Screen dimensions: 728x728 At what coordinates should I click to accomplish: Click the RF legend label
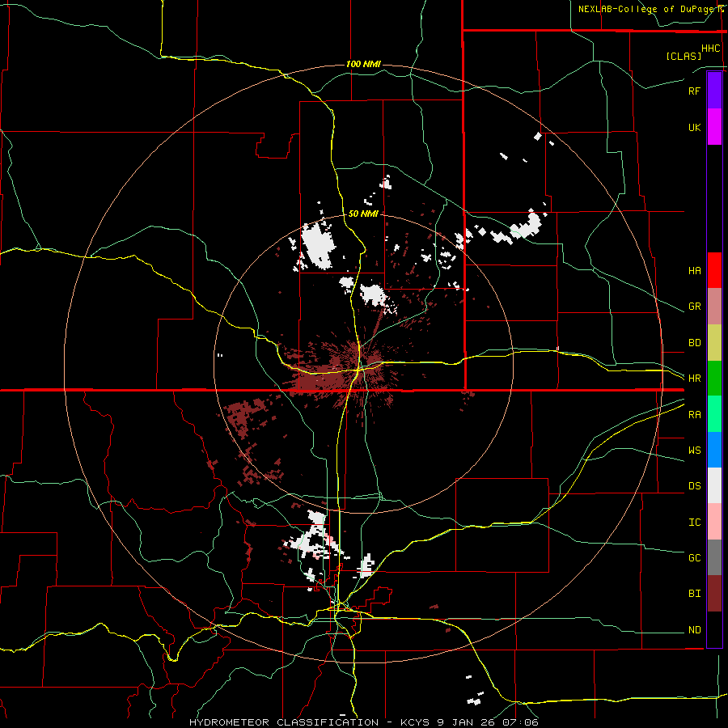tap(694, 91)
